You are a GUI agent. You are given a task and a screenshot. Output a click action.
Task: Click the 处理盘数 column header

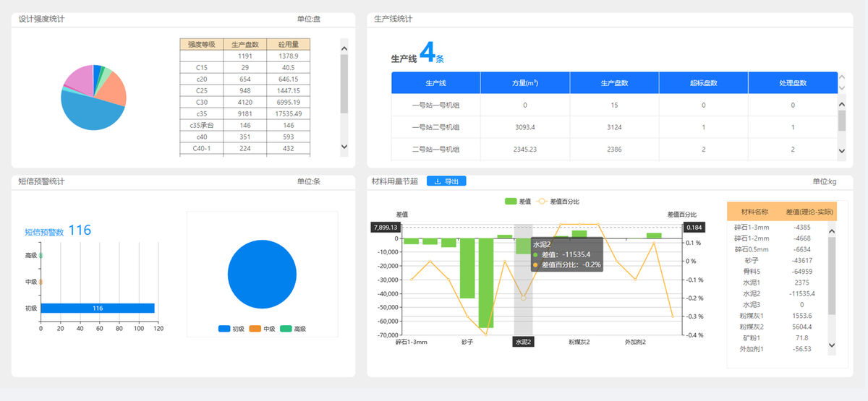[792, 83]
